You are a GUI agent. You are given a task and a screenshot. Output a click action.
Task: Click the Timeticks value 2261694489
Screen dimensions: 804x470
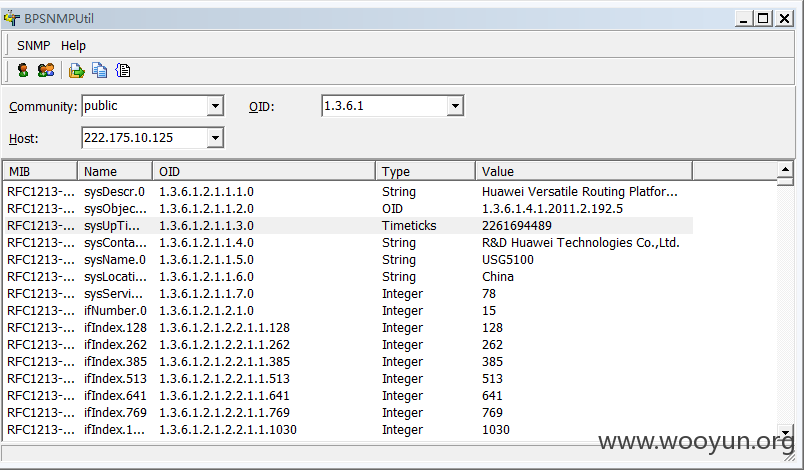[x=516, y=226]
